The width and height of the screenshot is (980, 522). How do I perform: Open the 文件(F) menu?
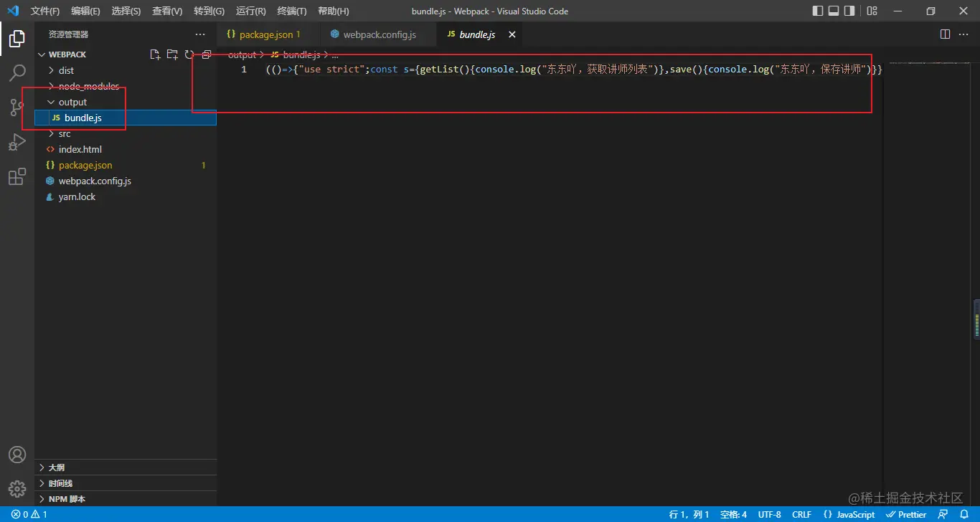(45, 11)
